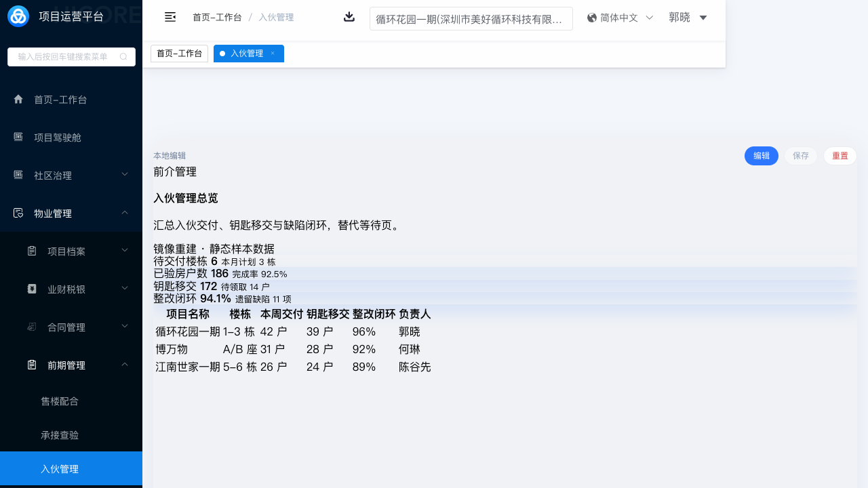Click the 首页-工作台 breadcrumb link
Image resolution: width=868 pixels, height=488 pixels.
pos(217,18)
